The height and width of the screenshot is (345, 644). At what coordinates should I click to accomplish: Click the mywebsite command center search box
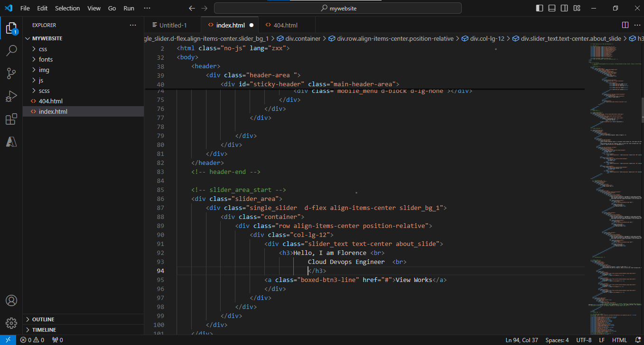(337, 8)
